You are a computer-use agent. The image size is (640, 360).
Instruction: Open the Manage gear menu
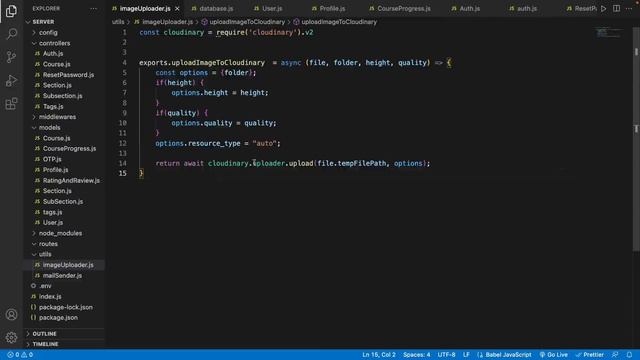(x=11, y=337)
